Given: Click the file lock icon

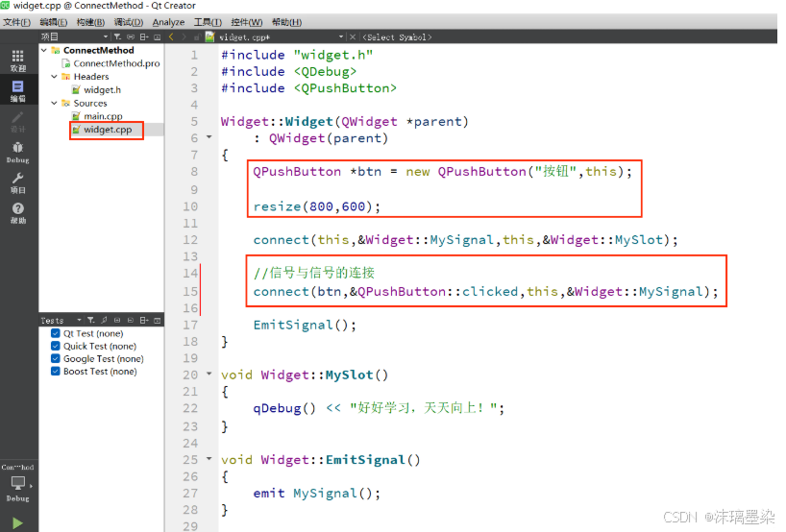Looking at the screenshot, I should pyautogui.click(x=196, y=36).
